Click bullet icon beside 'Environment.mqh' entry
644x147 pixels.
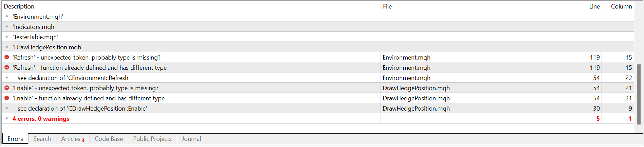(7, 16)
